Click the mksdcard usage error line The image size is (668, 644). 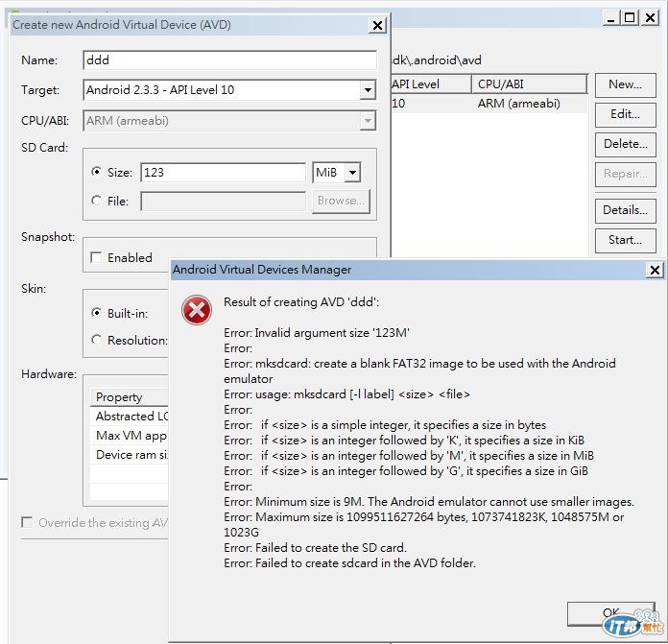346,394
